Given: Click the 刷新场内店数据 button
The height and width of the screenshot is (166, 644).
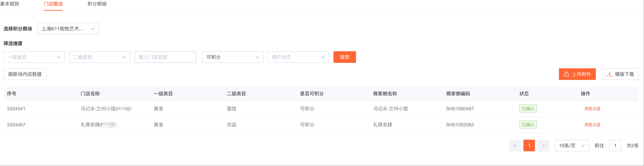Looking at the screenshot, I should pos(25,74).
